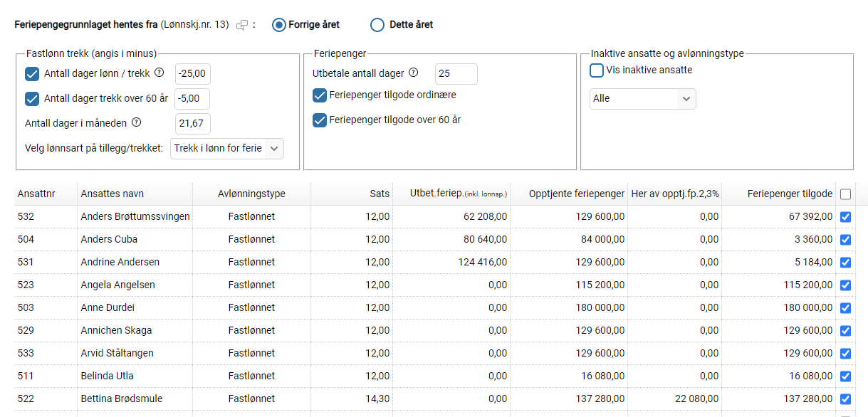Viewport: 868px width, 417px height.
Task: Sort by Feriepenger tilgode column header
Action: 778,194
